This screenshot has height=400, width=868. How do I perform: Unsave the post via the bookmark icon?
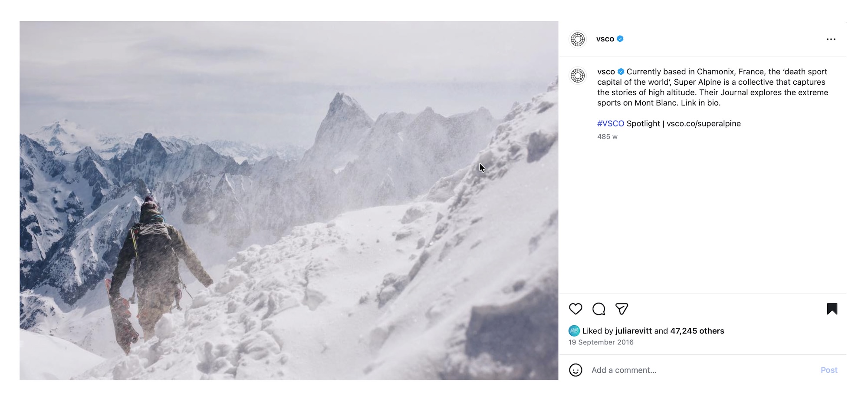point(832,309)
